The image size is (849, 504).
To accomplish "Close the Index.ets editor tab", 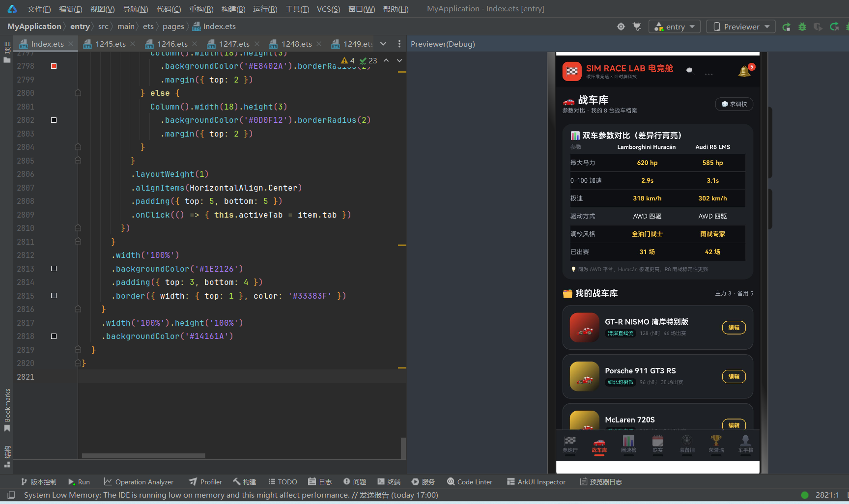I will tap(71, 44).
